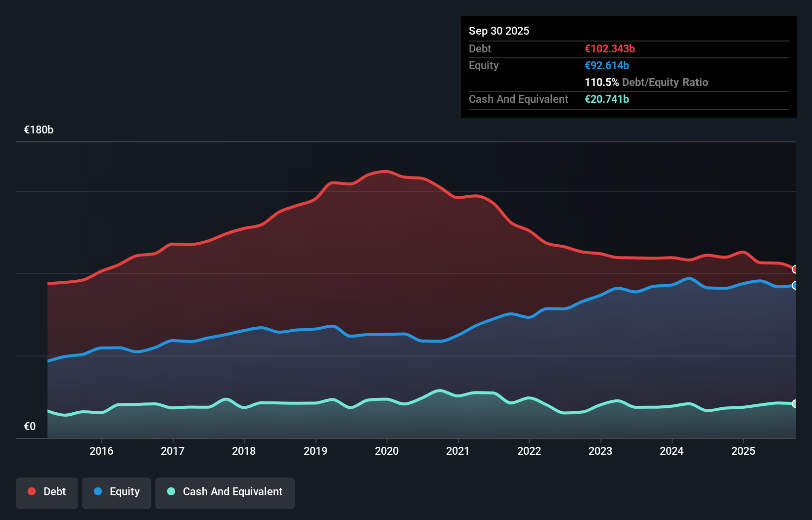The width and height of the screenshot is (812, 520).
Task: Click the 2025 x-axis label
Action: point(743,451)
